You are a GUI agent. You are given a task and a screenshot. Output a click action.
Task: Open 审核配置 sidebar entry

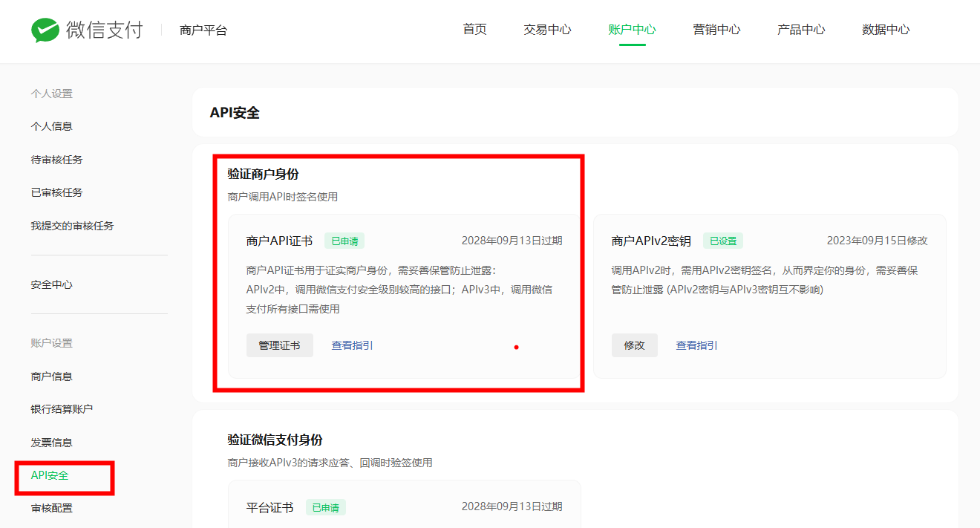[52, 509]
